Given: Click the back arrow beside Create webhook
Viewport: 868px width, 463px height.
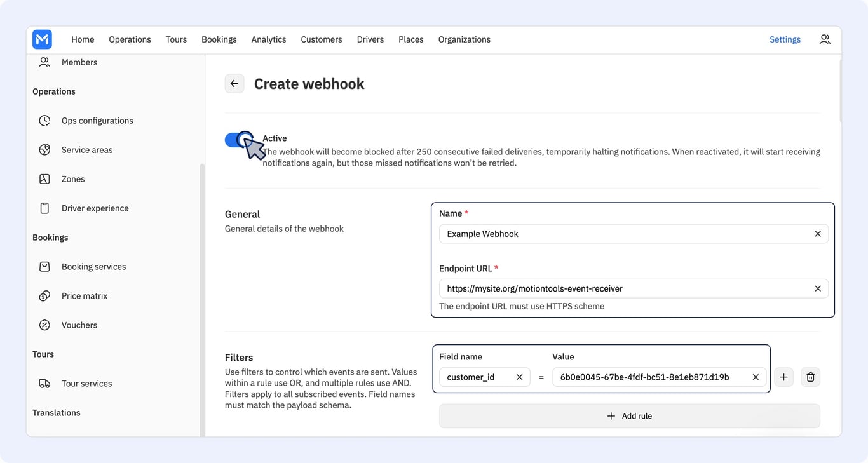Looking at the screenshot, I should click(234, 83).
